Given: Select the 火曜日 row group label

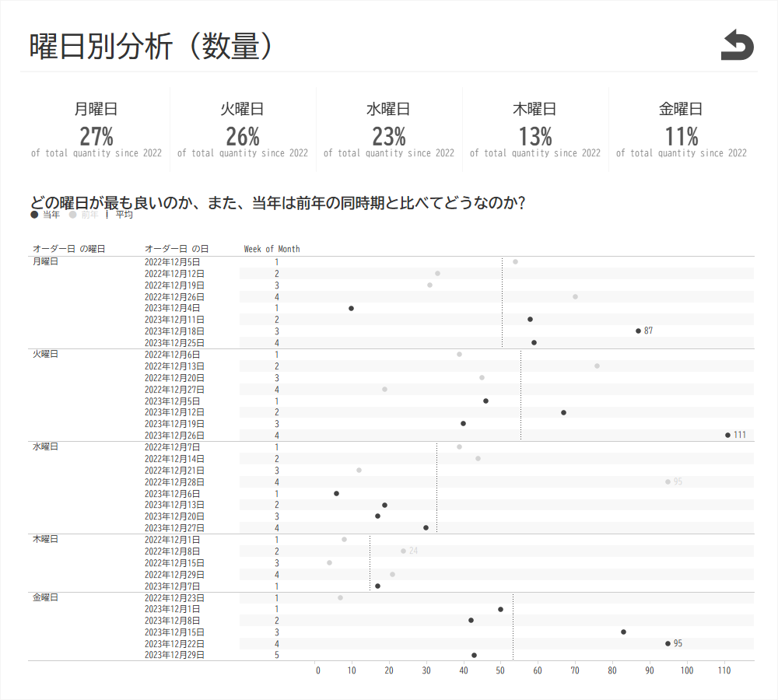Looking at the screenshot, I should pos(45,354).
